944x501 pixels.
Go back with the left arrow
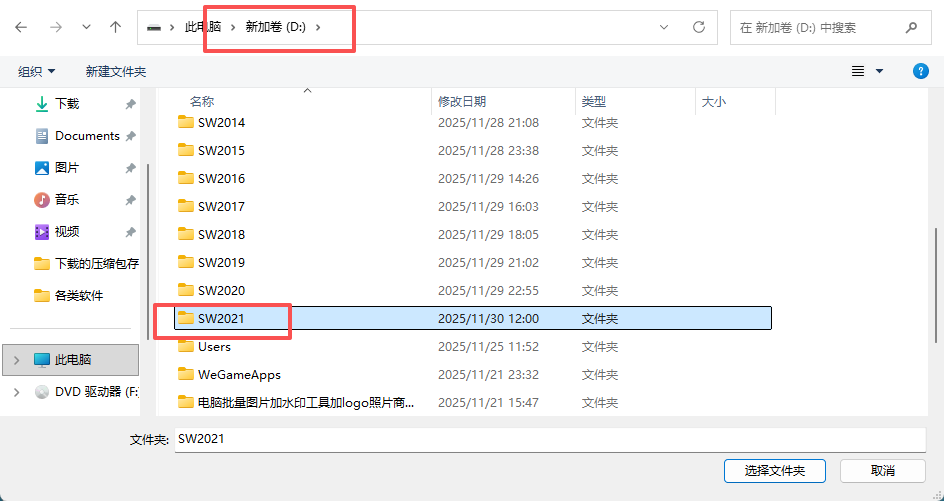[22, 27]
